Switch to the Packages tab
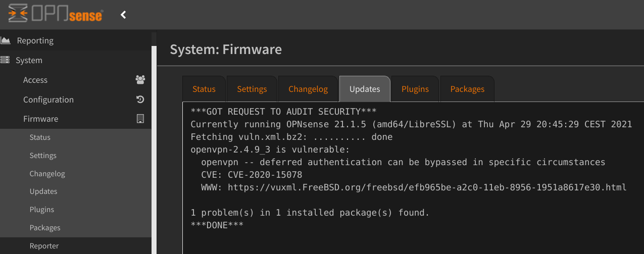The height and width of the screenshot is (254, 644). coord(467,89)
